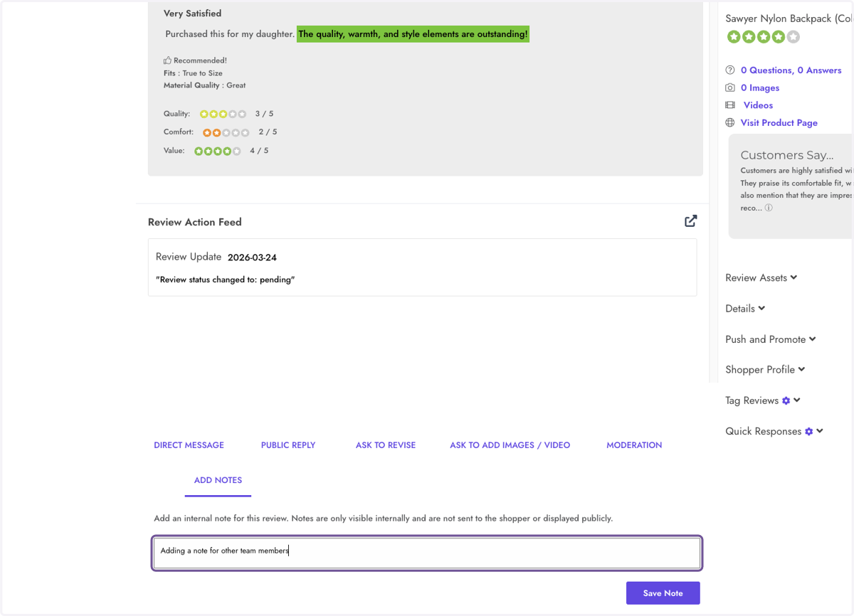Click the highlighted review sentence about quality
This screenshot has height=616, width=854.
click(x=413, y=34)
